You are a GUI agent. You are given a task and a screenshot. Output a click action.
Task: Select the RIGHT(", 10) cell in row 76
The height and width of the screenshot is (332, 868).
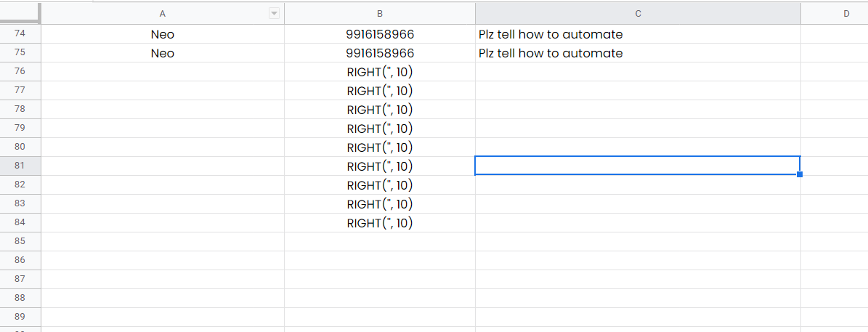380,72
